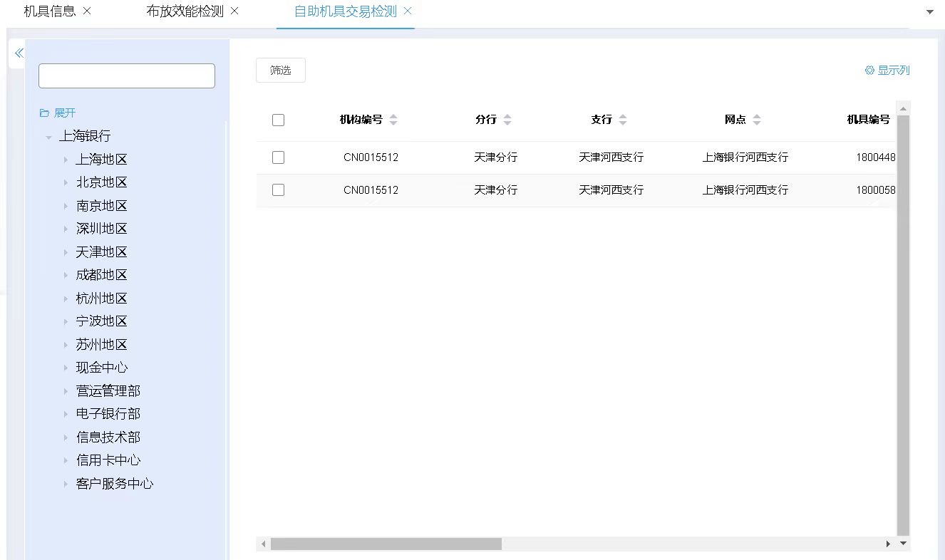The image size is (945, 560).
Task: Expand the 北京地区 node
Action: 66,182
